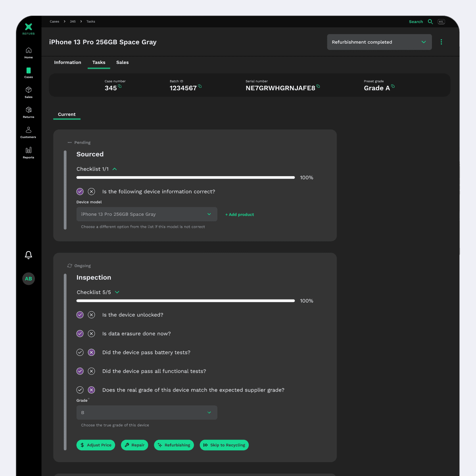Viewport: 476px width, 476px height.
Task: Mark device information correct as yes
Action: 80,192
